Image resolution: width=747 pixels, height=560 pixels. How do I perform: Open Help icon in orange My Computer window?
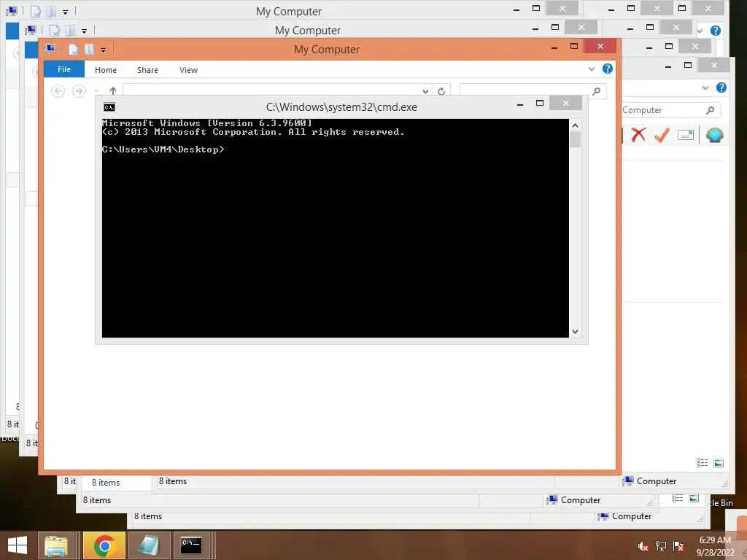[608, 69]
